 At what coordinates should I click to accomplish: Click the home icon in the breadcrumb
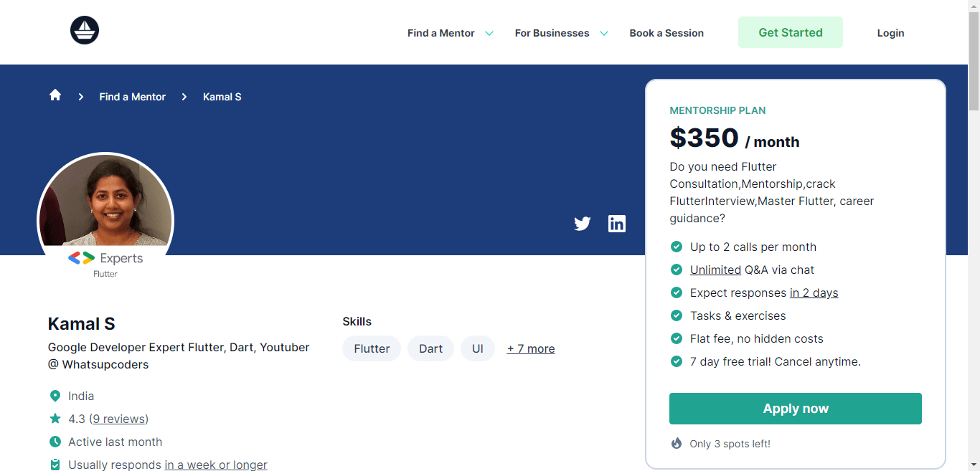coord(55,95)
